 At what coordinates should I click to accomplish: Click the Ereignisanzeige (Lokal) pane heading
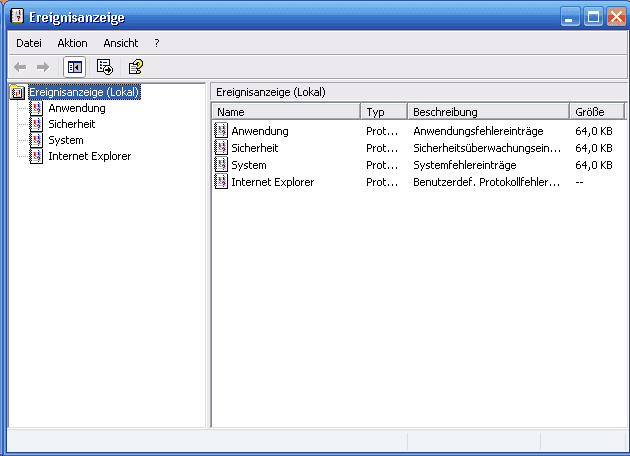pos(271,92)
